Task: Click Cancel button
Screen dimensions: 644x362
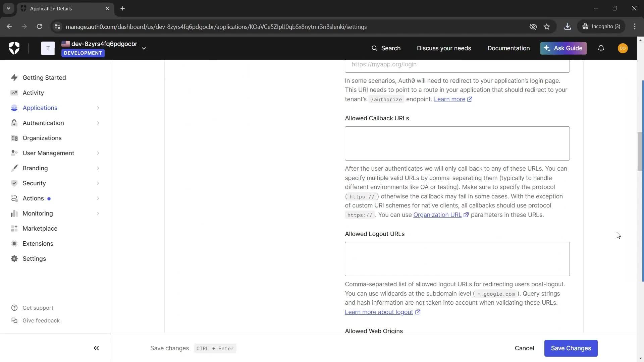Action: click(x=524, y=348)
